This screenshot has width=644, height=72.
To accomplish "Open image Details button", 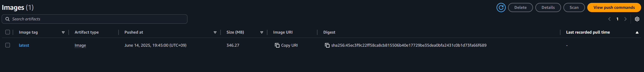I will (x=548, y=7).
